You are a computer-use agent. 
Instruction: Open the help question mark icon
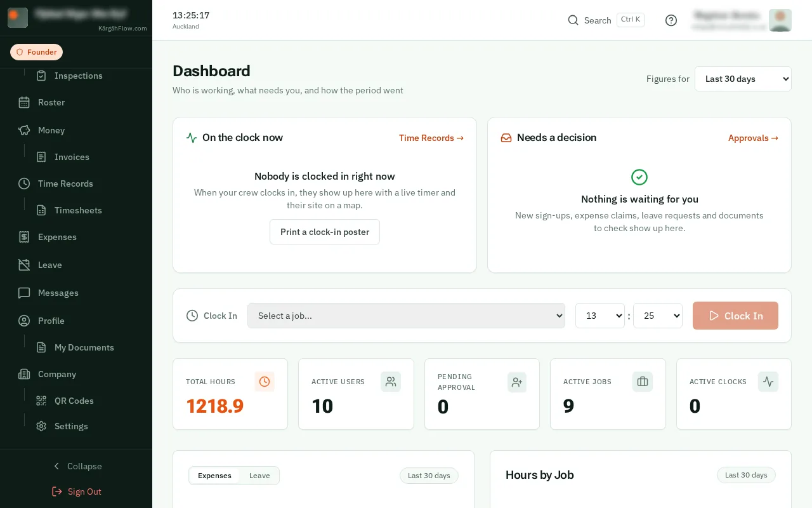tap(671, 20)
